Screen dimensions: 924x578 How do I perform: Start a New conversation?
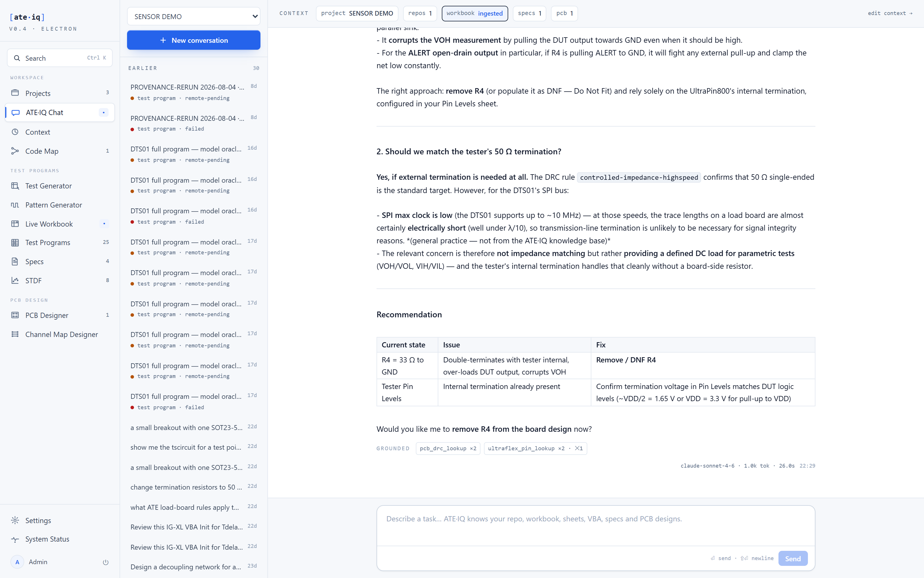click(193, 40)
